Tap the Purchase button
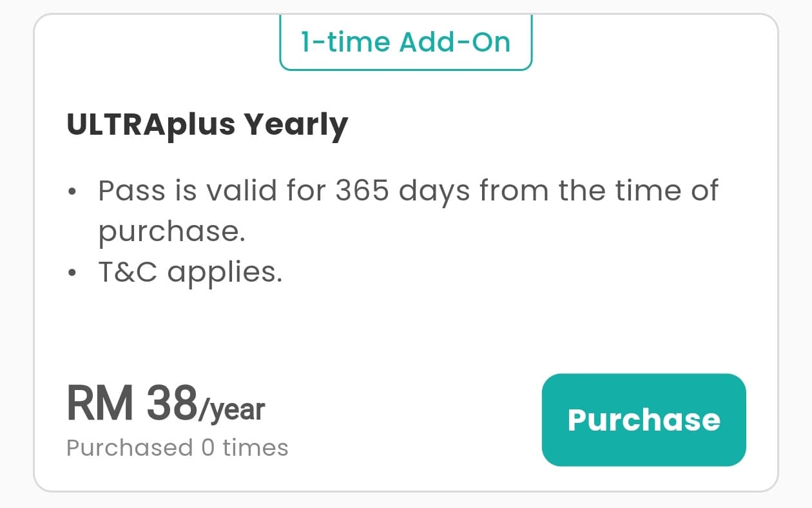The height and width of the screenshot is (508, 812). [644, 420]
